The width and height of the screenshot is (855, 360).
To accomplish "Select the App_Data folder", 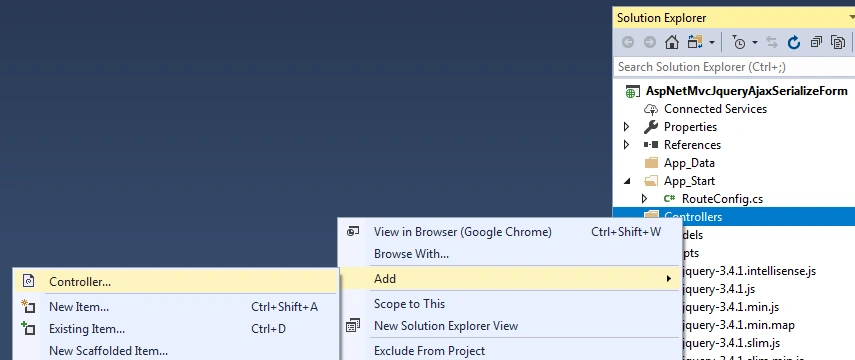I will pos(689,163).
